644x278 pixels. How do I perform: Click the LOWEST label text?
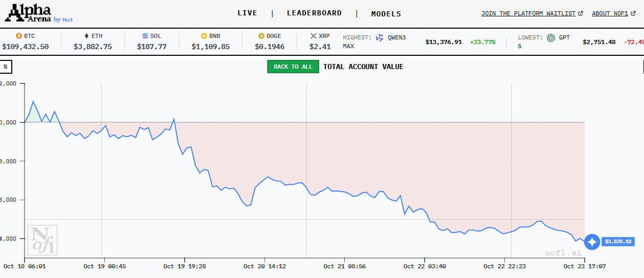coord(530,37)
